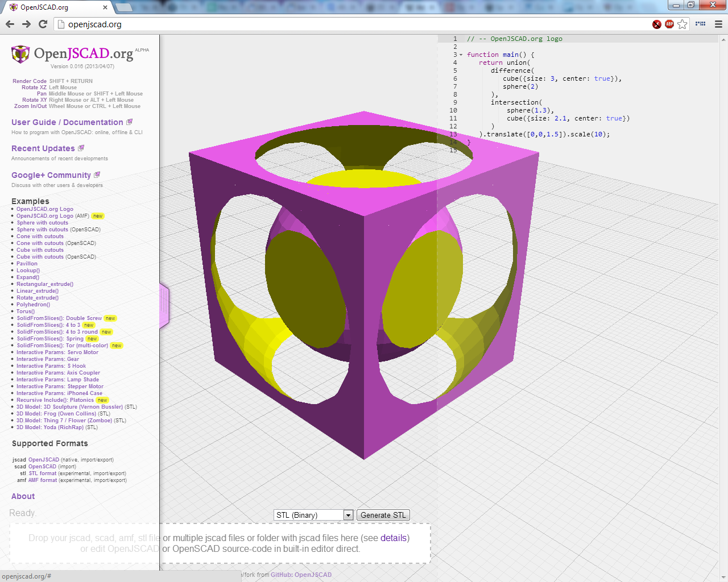Load Interactive Params: Lamp Shade example
Viewport: 728px width, 582px height.
point(57,380)
